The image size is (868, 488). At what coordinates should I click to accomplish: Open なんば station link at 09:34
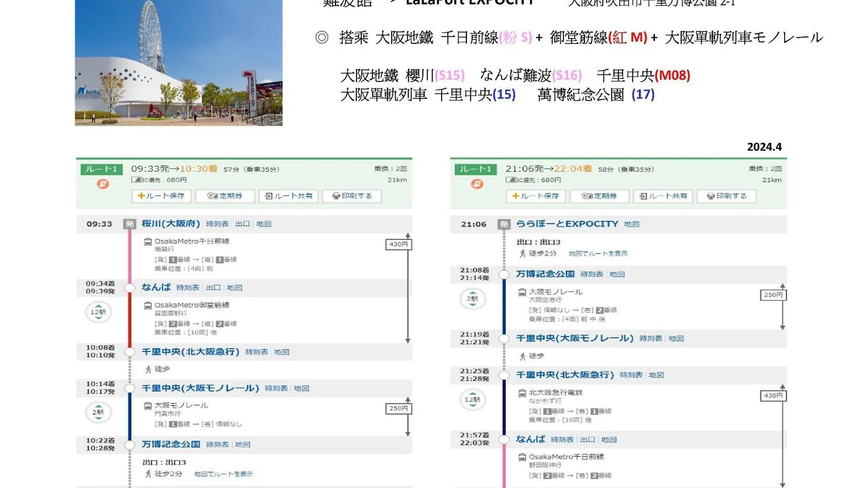[156, 287]
